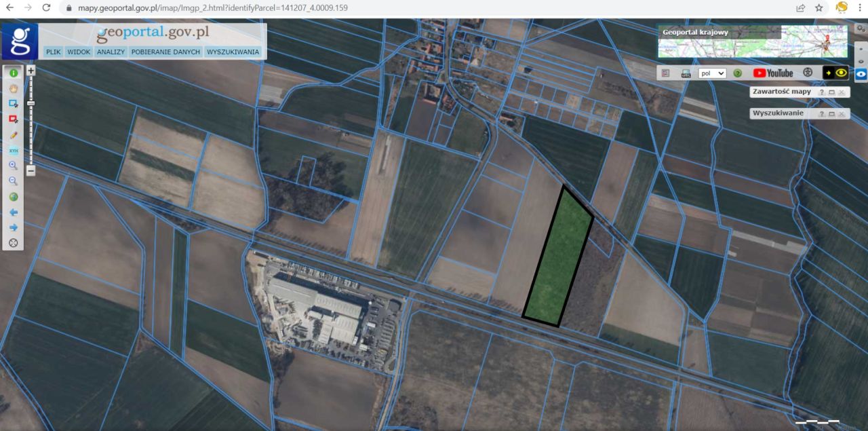The image size is (868, 431).
Task: Open the browser profile avatar
Action: 842,7
